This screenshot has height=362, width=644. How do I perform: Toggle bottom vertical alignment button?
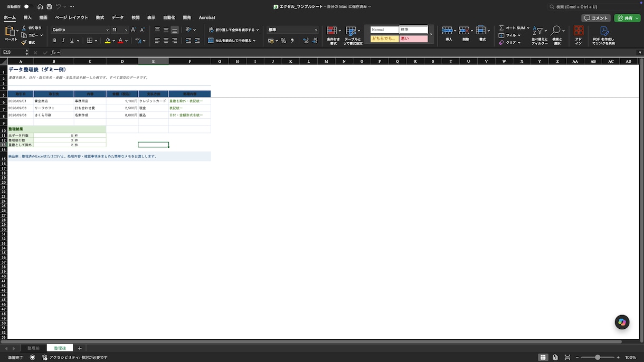coord(175,30)
